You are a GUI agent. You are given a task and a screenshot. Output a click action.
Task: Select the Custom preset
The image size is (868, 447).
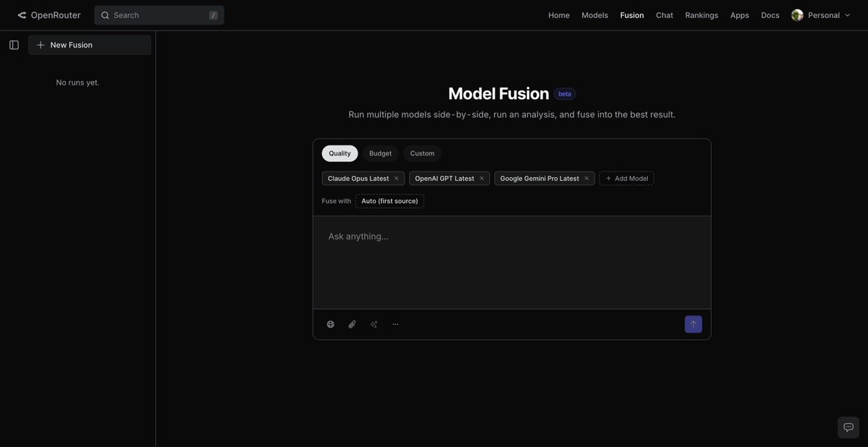[422, 153]
